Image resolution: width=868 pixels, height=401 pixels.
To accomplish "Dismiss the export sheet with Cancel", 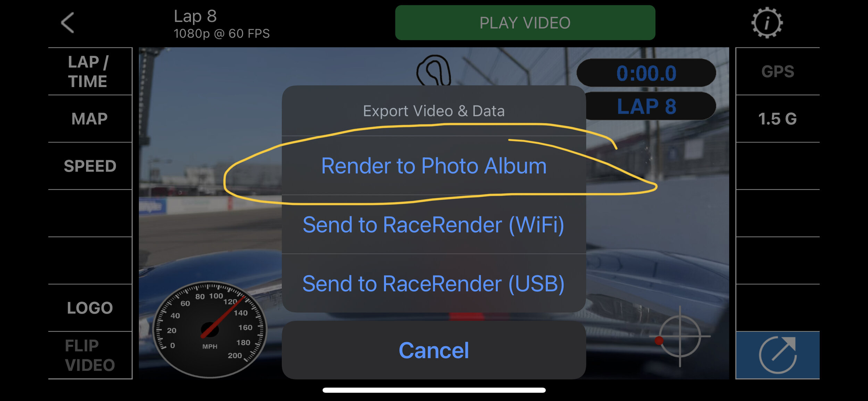I will click(434, 350).
